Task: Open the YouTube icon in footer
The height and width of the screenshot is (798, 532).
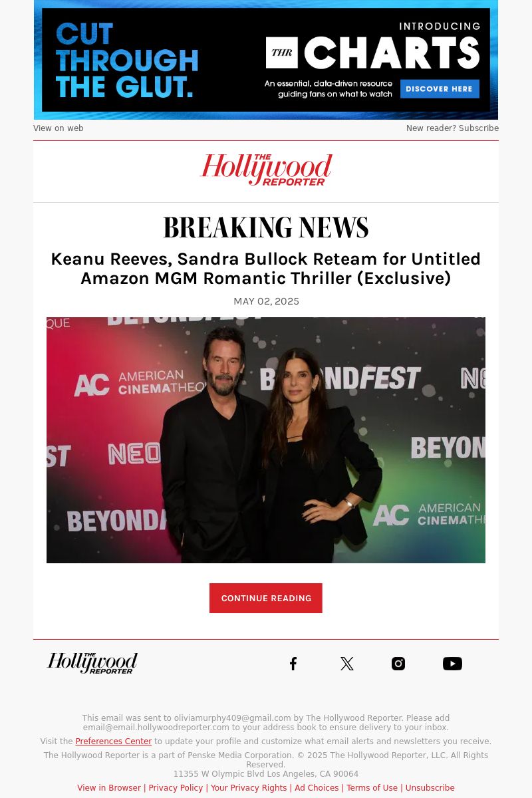Action: click(452, 664)
